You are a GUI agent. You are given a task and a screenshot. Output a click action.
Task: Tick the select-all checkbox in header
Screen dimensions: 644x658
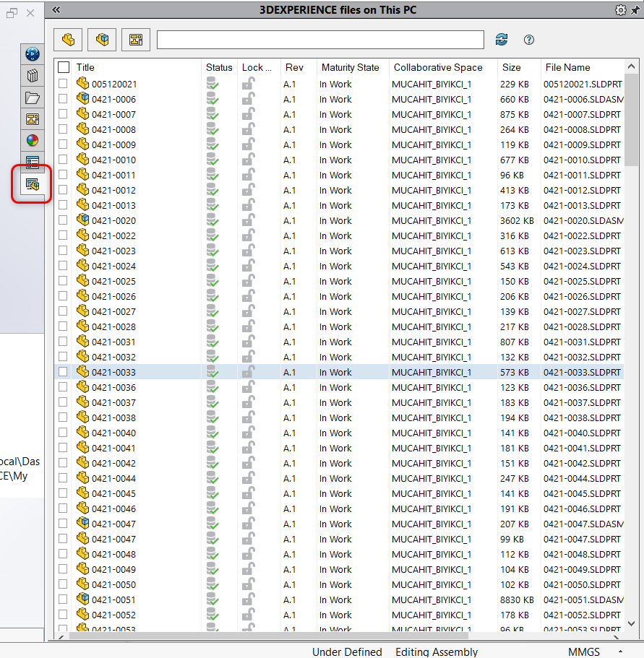(x=64, y=67)
